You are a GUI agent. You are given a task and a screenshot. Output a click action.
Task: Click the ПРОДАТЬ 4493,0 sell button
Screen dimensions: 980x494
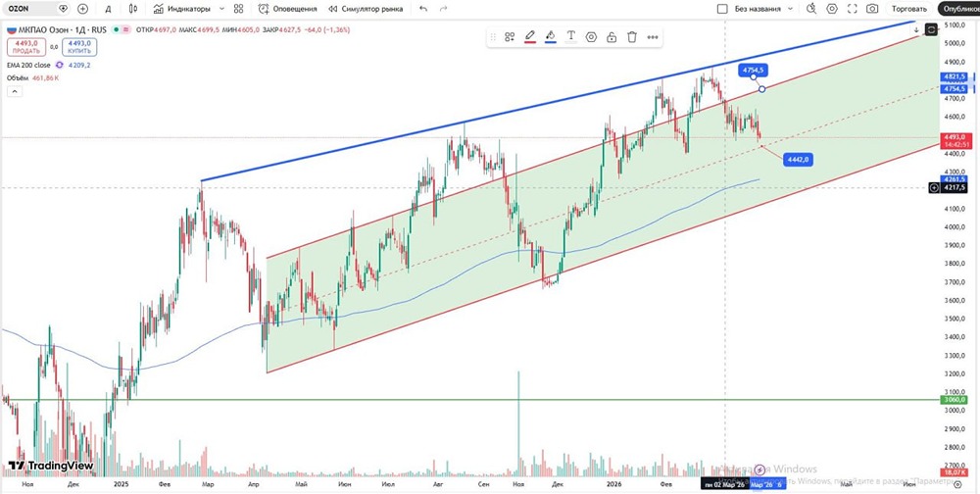tap(26, 47)
